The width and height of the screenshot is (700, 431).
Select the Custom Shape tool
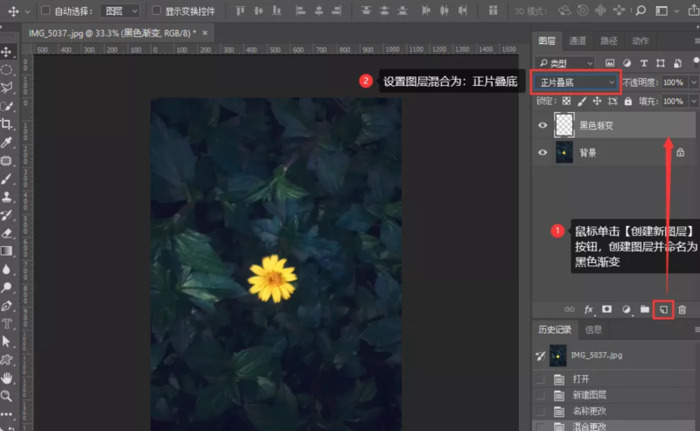(6, 360)
